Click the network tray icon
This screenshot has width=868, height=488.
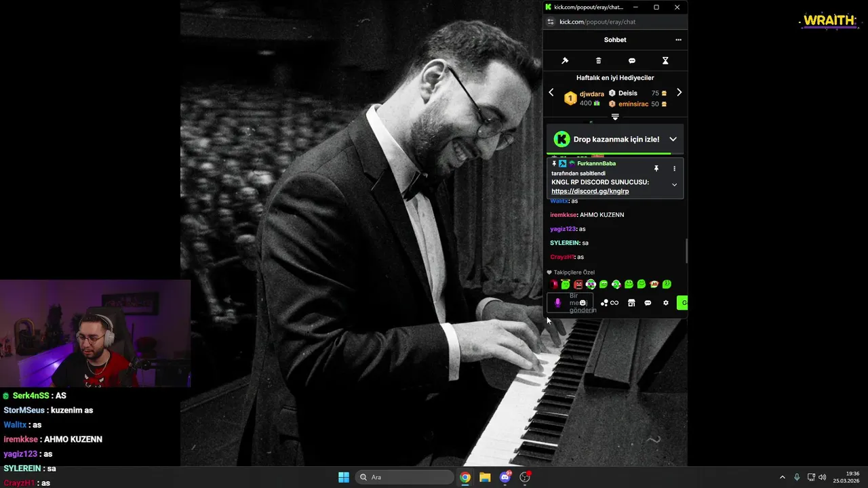(x=811, y=477)
